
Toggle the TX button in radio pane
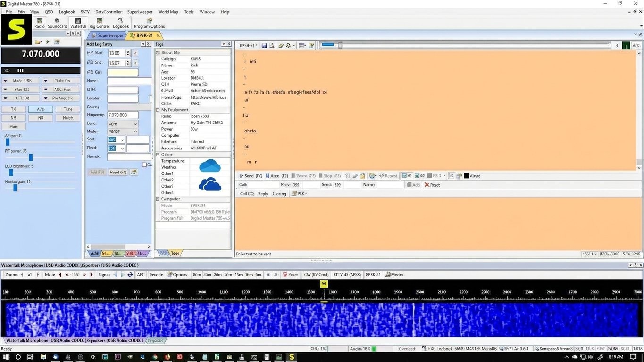click(14, 109)
